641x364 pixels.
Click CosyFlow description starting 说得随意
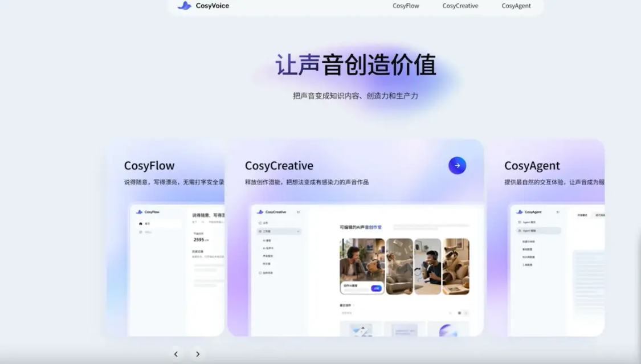coord(174,182)
